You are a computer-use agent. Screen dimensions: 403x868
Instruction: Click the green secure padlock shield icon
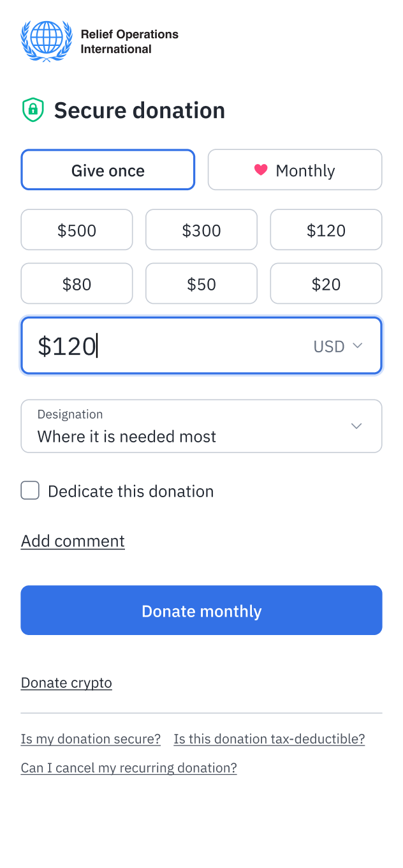click(33, 110)
